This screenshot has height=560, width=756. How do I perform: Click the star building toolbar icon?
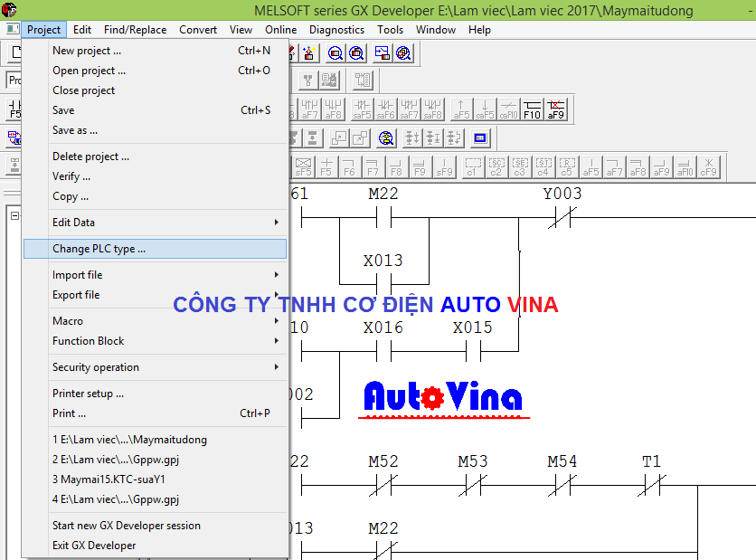coord(309,53)
